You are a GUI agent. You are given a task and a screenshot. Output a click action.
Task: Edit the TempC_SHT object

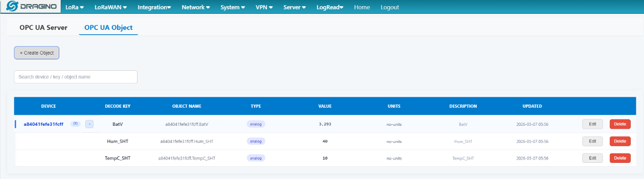click(592, 158)
